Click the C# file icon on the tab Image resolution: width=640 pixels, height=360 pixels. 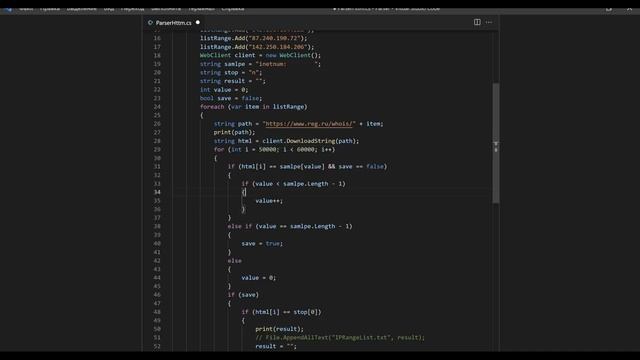(x=150, y=23)
